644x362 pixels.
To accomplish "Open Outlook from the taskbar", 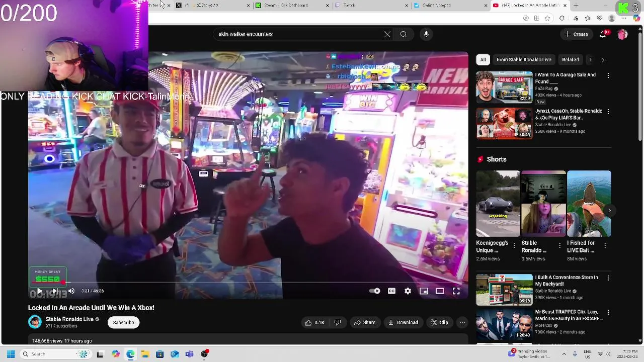I will point(175,354).
